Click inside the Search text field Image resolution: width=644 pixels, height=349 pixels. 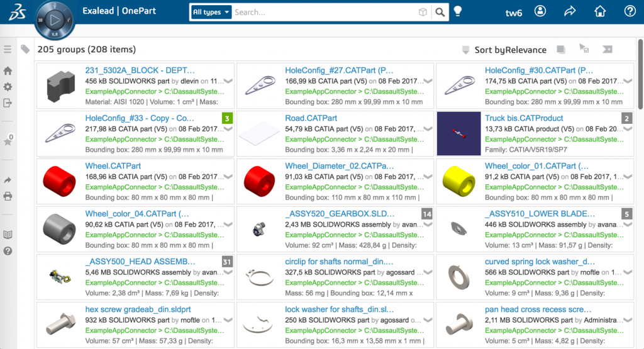(x=325, y=13)
